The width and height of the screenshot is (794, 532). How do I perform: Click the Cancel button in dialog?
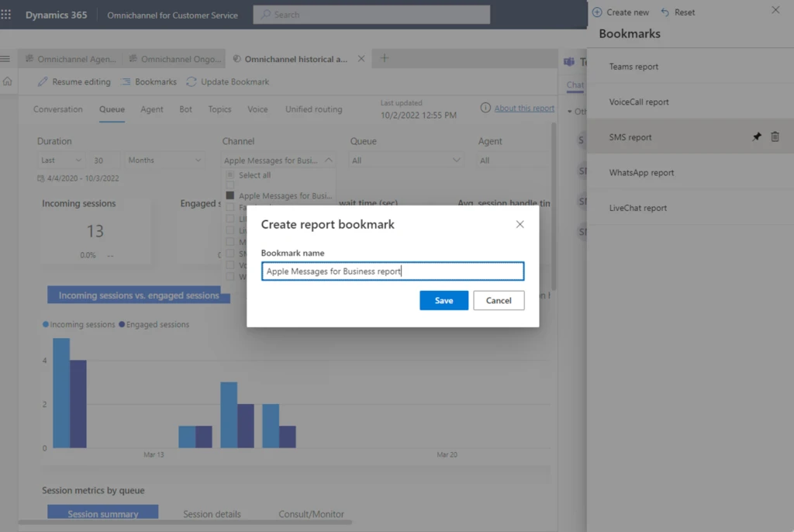(499, 300)
